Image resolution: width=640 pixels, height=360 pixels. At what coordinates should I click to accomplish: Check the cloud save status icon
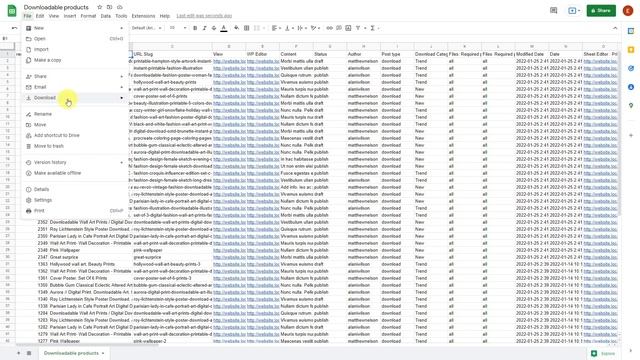click(x=120, y=7)
